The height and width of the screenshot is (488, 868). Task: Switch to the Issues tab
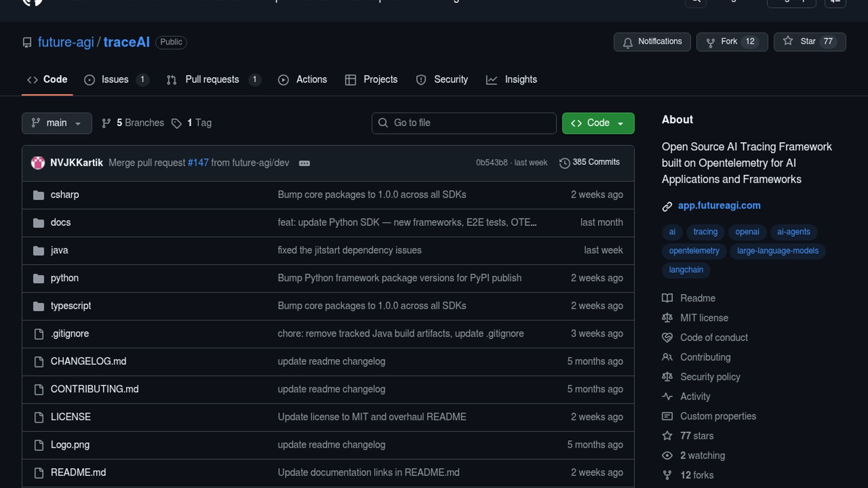tap(115, 80)
